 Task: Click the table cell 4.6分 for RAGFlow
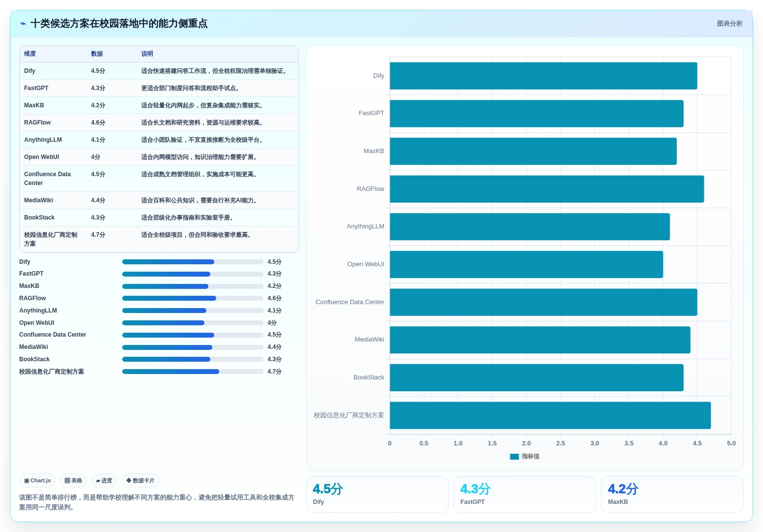pyautogui.click(x=98, y=123)
